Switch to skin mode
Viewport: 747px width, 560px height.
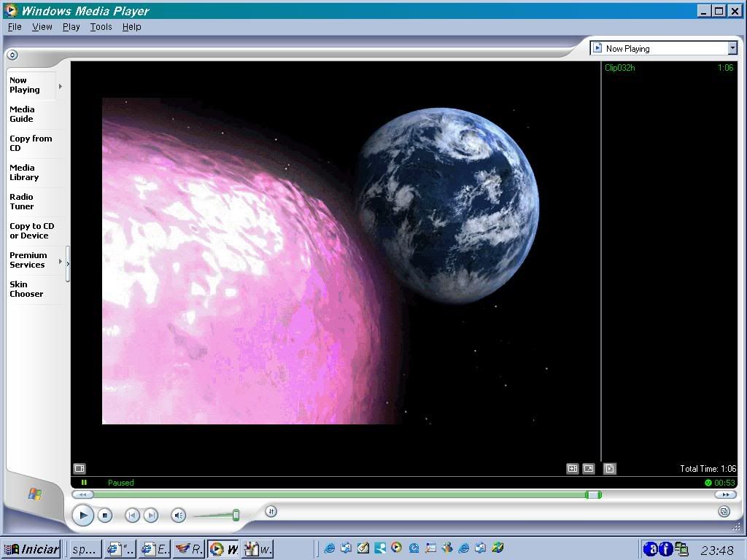724,512
